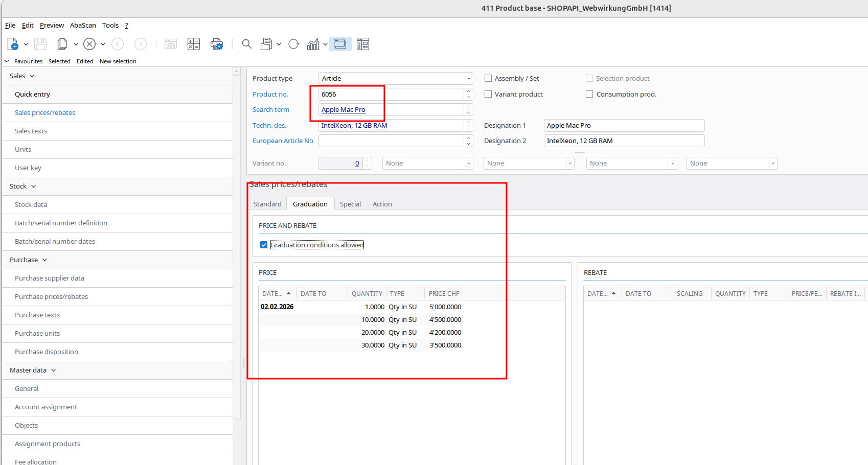Image resolution: width=868 pixels, height=465 pixels.
Task: Open the AbaScan menu
Action: [x=83, y=25]
